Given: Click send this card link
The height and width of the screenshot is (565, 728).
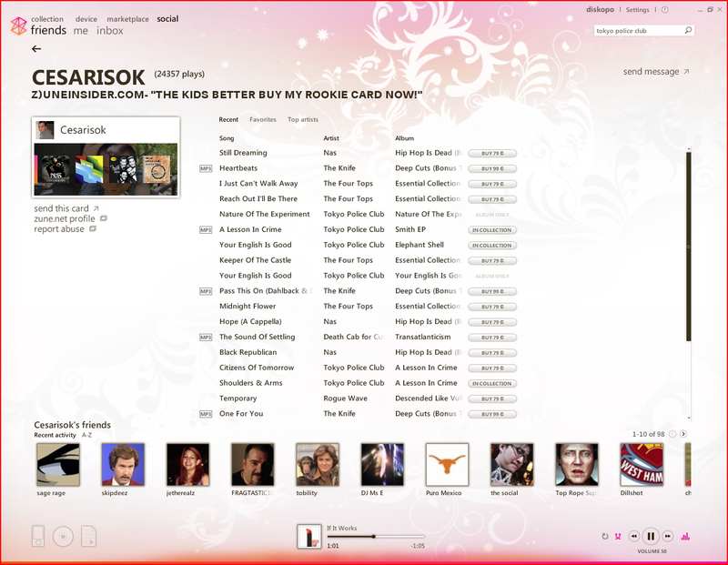Looking at the screenshot, I should pyautogui.click(x=61, y=208).
